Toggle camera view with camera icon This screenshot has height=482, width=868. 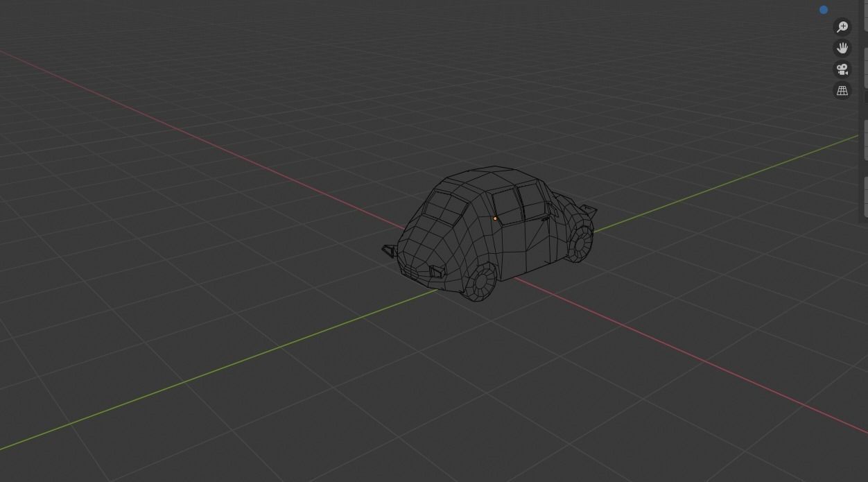[842, 69]
